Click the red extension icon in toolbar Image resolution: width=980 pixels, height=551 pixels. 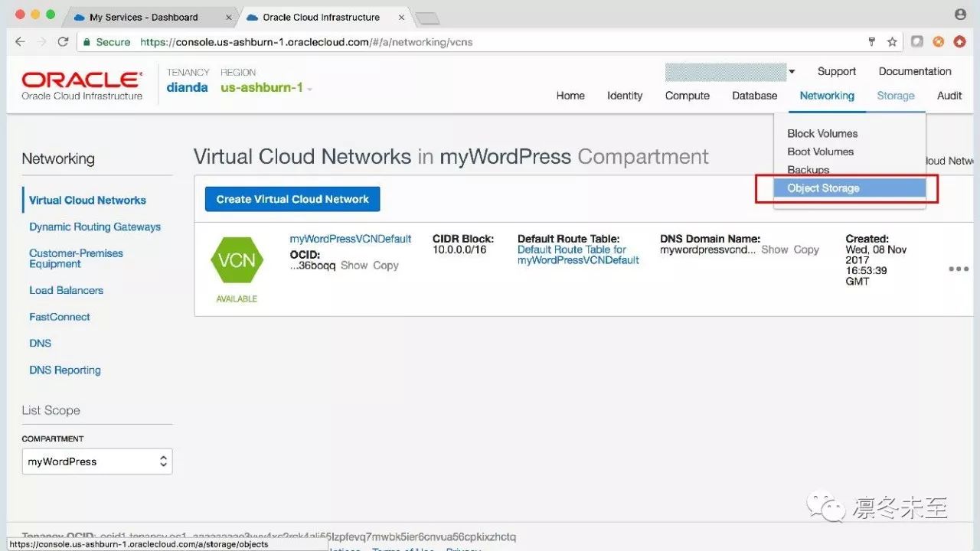pos(959,42)
